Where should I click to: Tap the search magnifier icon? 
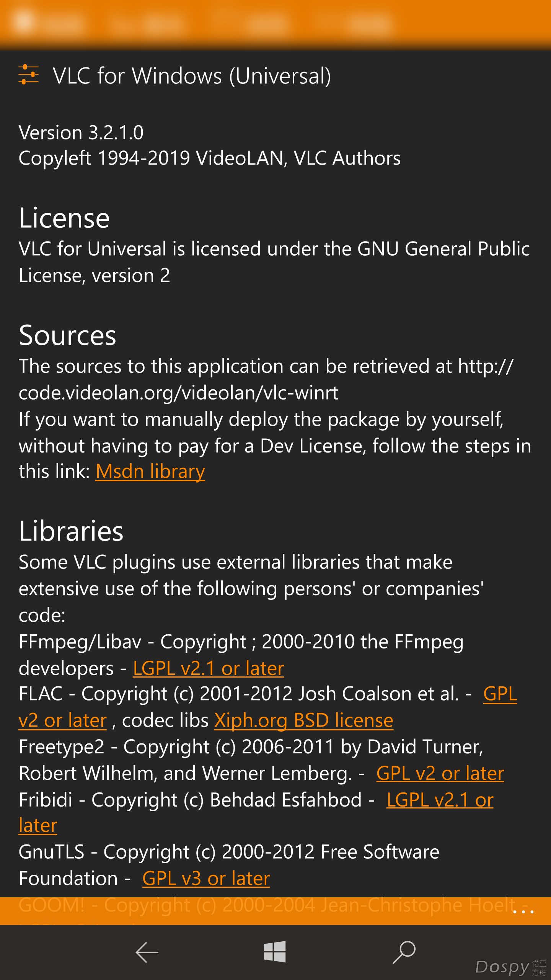pyautogui.click(x=404, y=952)
